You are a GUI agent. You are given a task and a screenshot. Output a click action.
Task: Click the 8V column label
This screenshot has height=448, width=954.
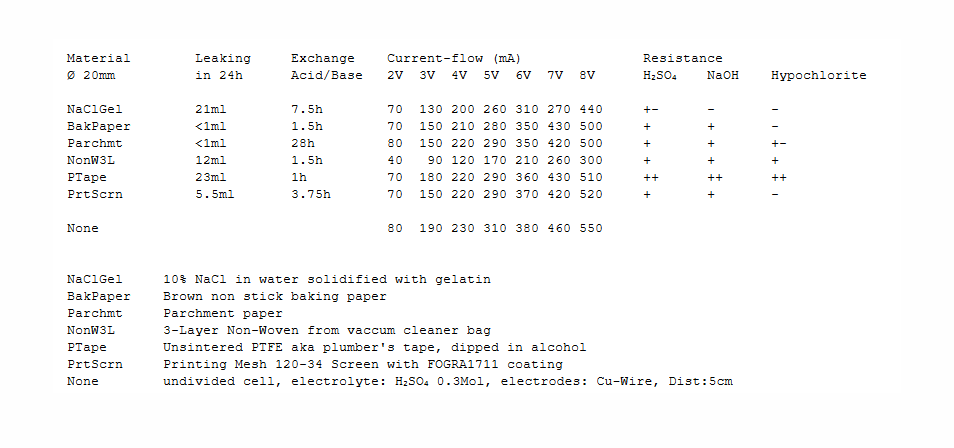click(586, 75)
